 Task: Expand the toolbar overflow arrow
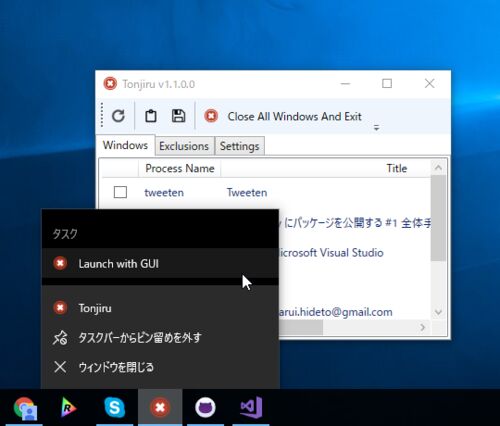(x=376, y=127)
